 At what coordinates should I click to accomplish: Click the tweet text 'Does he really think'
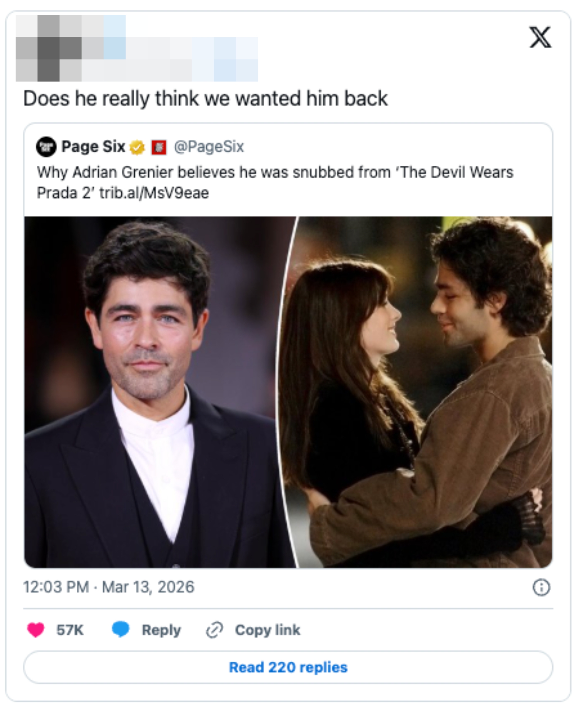(205, 99)
